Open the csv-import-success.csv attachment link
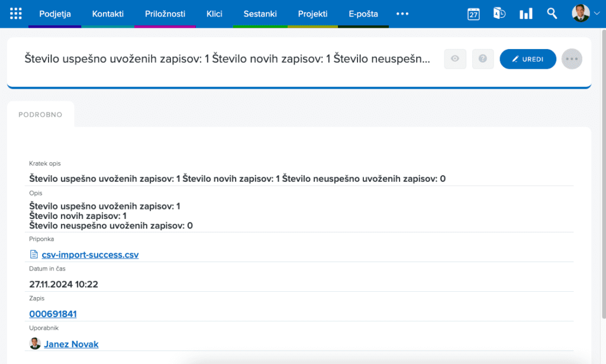Viewport: 606px width, 364px height. (x=90, y=255)
